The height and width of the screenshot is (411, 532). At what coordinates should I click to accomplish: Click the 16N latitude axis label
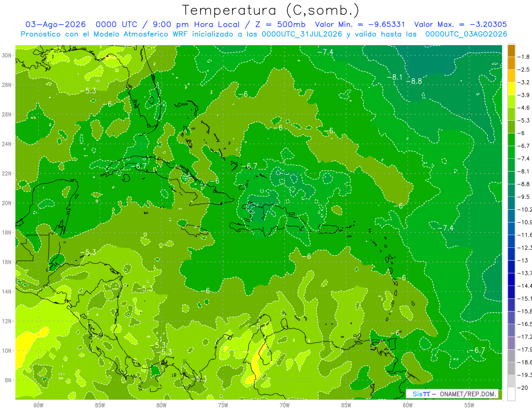[7, 262]
